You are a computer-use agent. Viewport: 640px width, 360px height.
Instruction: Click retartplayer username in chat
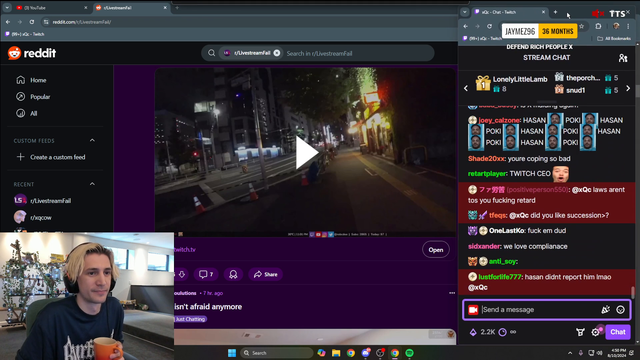pyautogui.click(x=488, y=173)
